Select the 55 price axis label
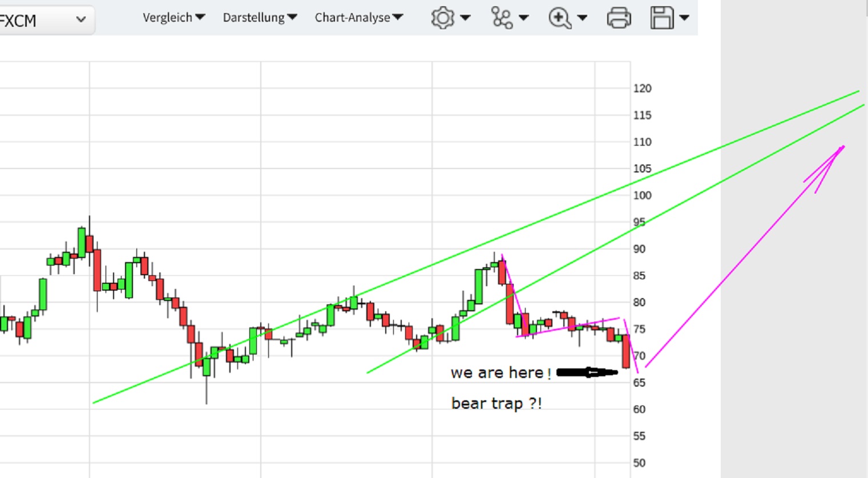This screenshot has height=478, width=868. coord(639,436)
